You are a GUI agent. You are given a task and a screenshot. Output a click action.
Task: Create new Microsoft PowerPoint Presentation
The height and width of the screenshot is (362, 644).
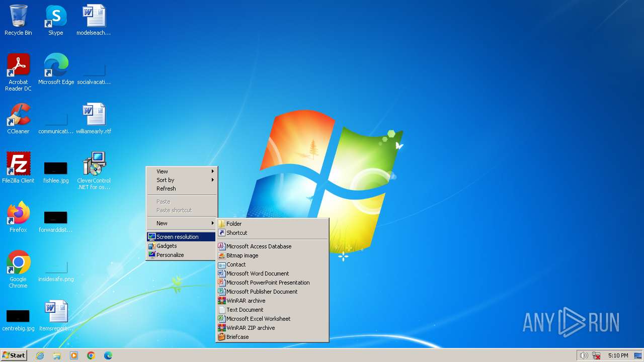click(x=272, y=283)
